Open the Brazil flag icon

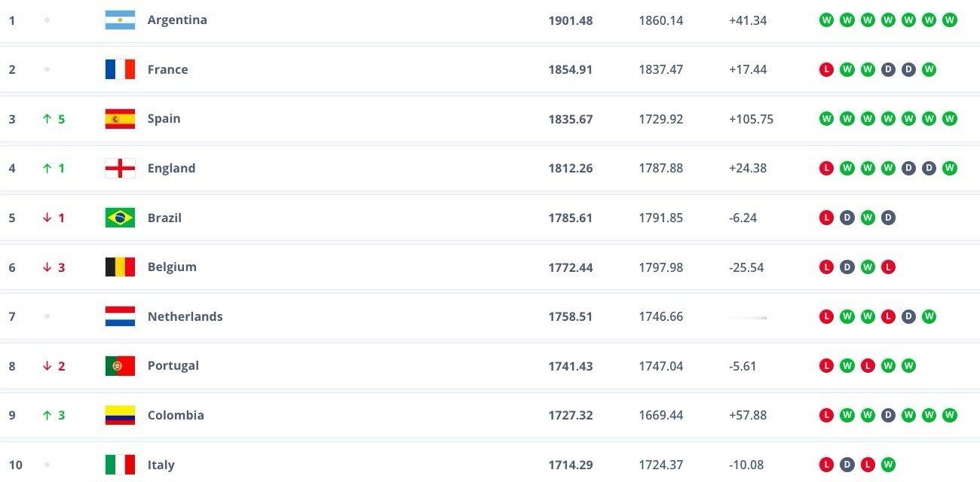coord(120,218)
